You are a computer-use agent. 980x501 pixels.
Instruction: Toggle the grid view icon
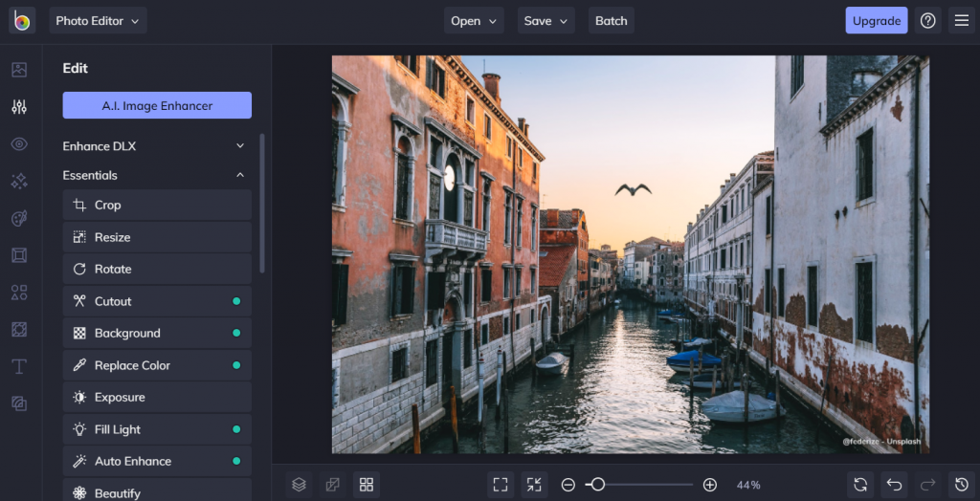367,485
